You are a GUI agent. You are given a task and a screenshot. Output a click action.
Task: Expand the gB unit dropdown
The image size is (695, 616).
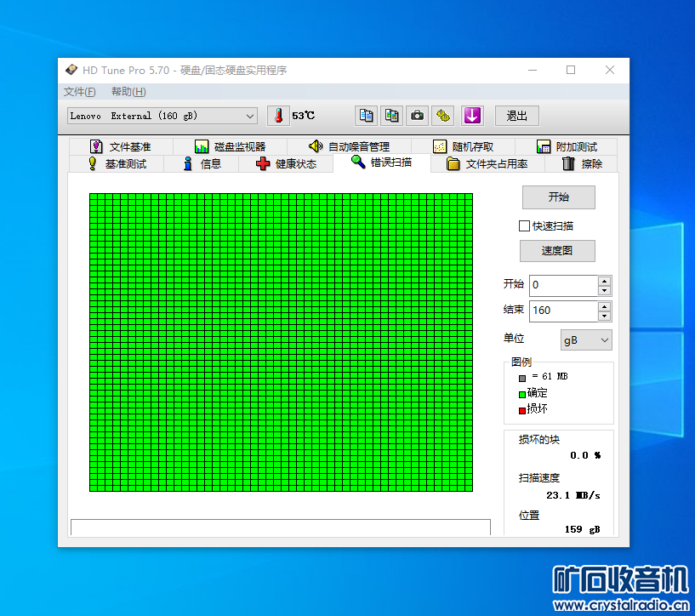pos(586,340)
